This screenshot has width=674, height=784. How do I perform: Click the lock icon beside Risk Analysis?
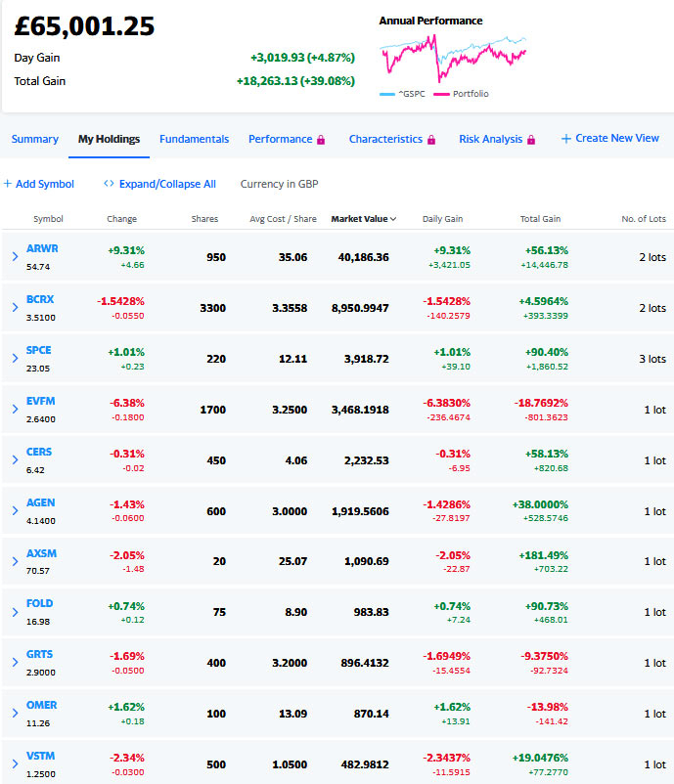tap(531, 140)
